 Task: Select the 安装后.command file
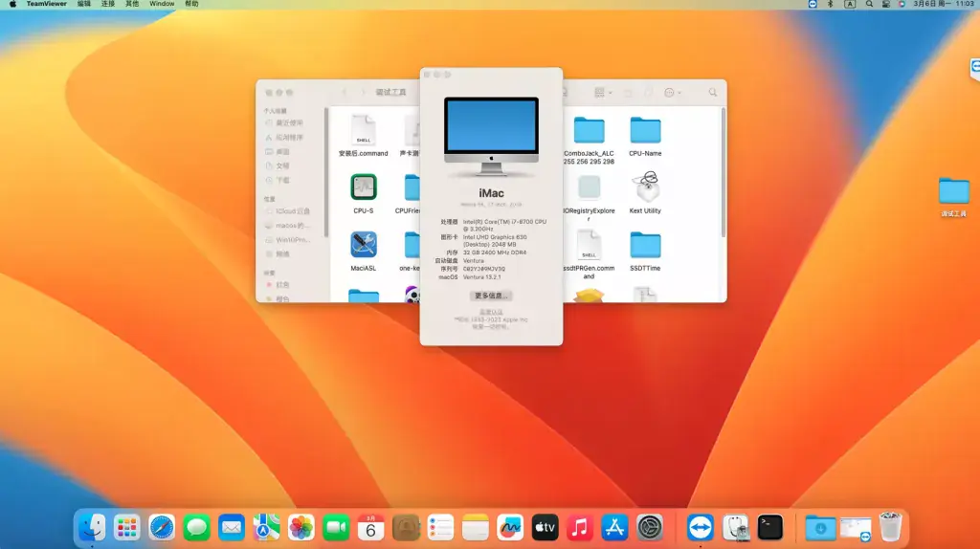click(x=363, y=136)
